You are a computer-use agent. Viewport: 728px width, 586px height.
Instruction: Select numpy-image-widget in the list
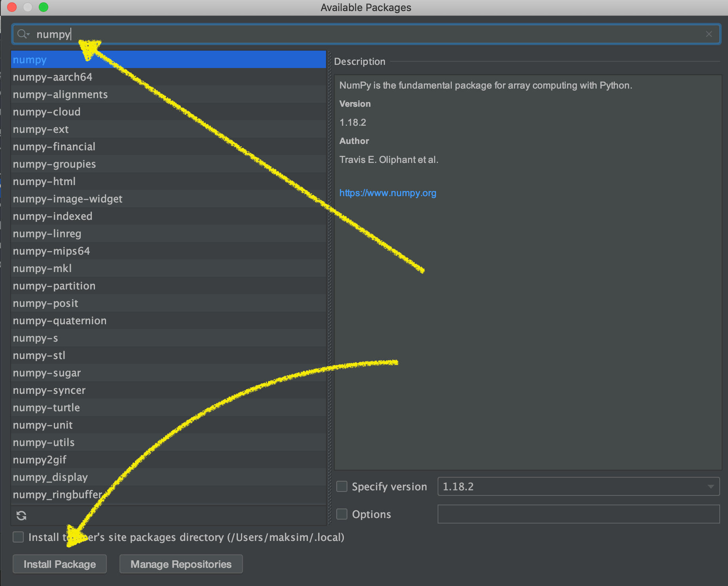pyautogui.click(x=169, y=198)
